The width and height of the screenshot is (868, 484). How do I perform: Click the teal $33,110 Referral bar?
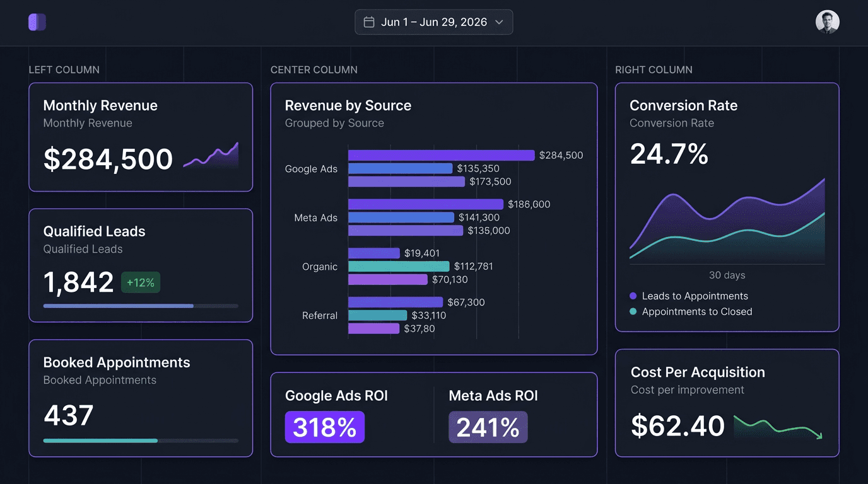tap(378, 315)
